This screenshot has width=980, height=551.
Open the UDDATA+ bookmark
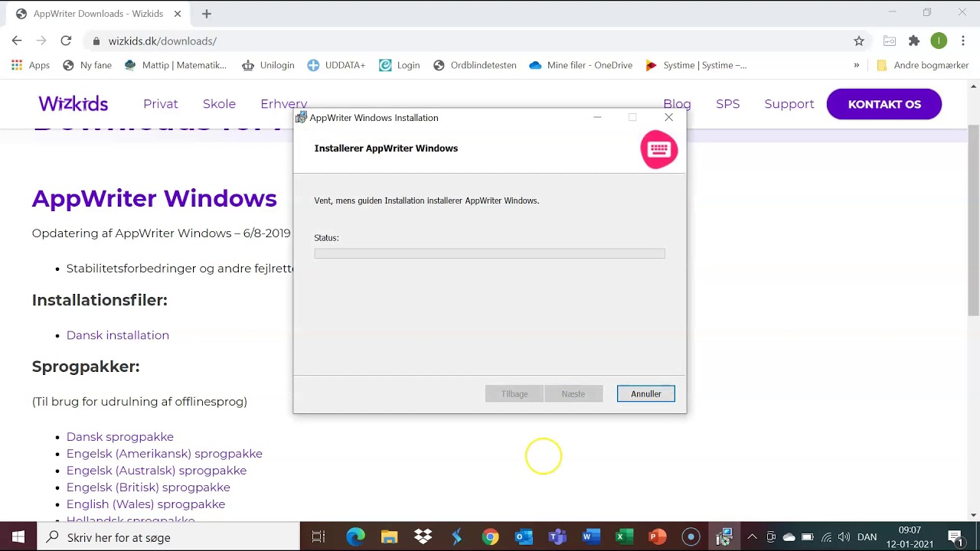point(336,65)
